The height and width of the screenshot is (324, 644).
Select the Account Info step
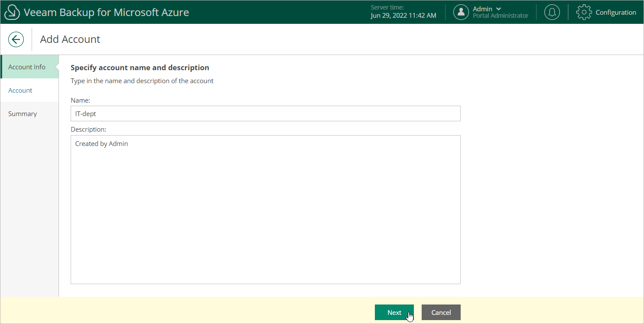tap(27, 67)
